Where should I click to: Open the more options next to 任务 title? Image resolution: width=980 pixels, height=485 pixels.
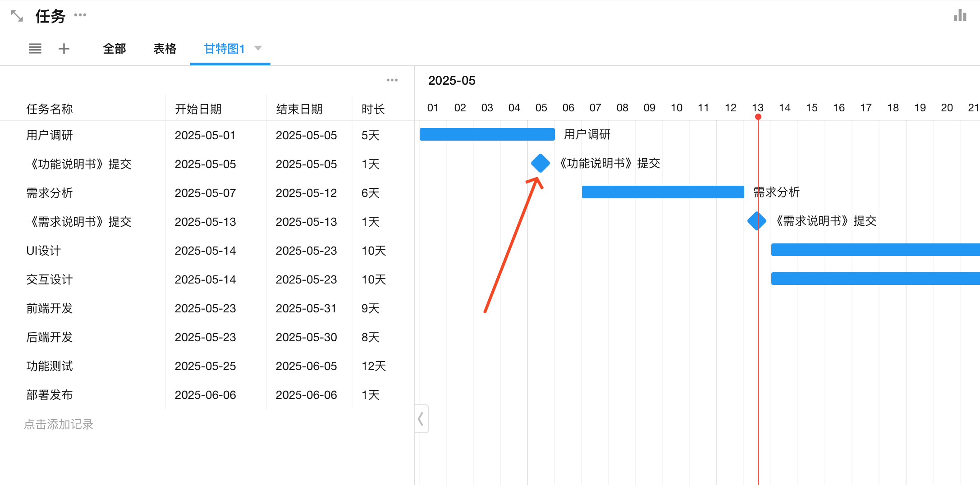pos(80,15)
